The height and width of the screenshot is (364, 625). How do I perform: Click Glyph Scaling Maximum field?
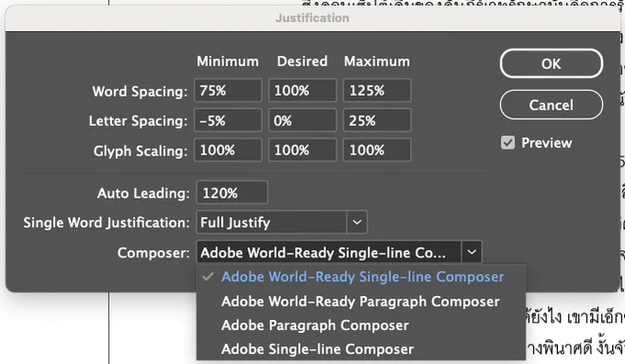(x=377, y=151)
